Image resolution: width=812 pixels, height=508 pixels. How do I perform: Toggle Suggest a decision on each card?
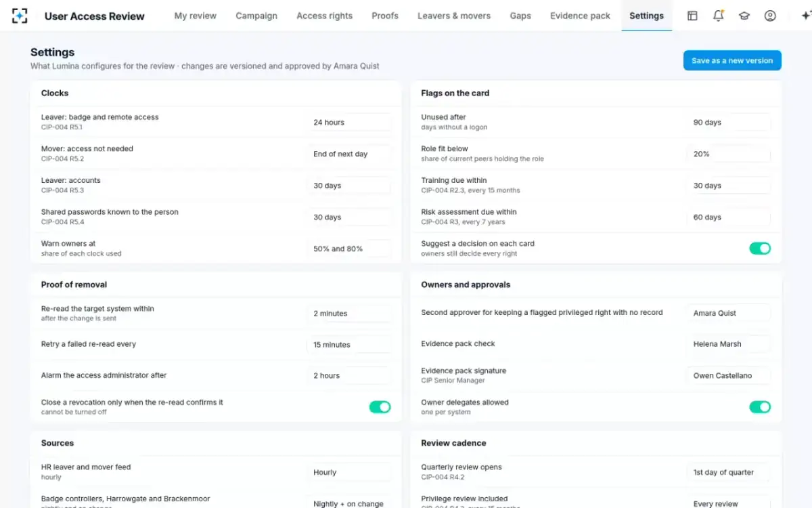(760, 249)
